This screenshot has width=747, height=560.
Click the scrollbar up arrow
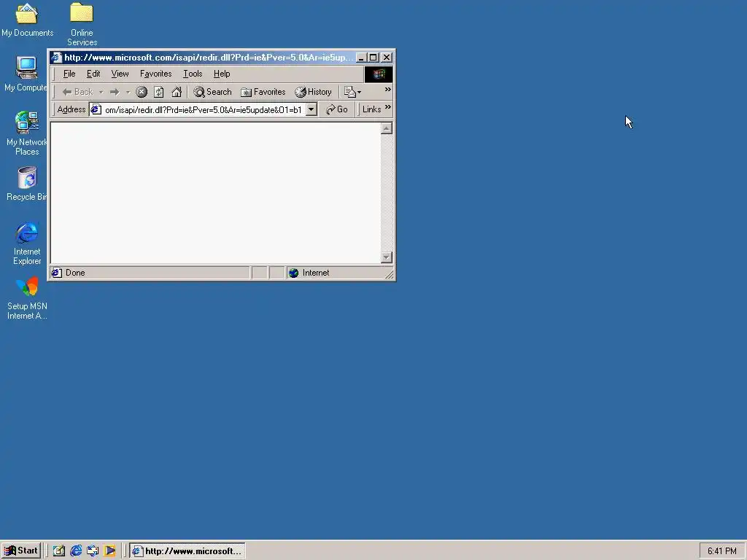[x=387, y=128]
